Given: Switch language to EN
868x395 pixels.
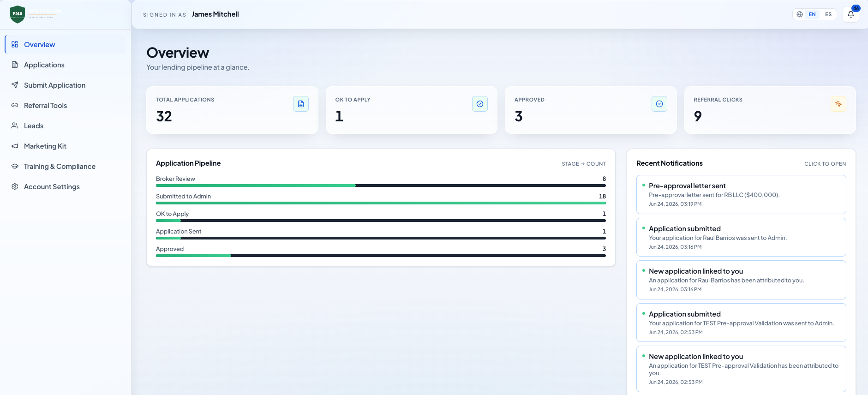Looking at the screenshot, I should point(812,14).
